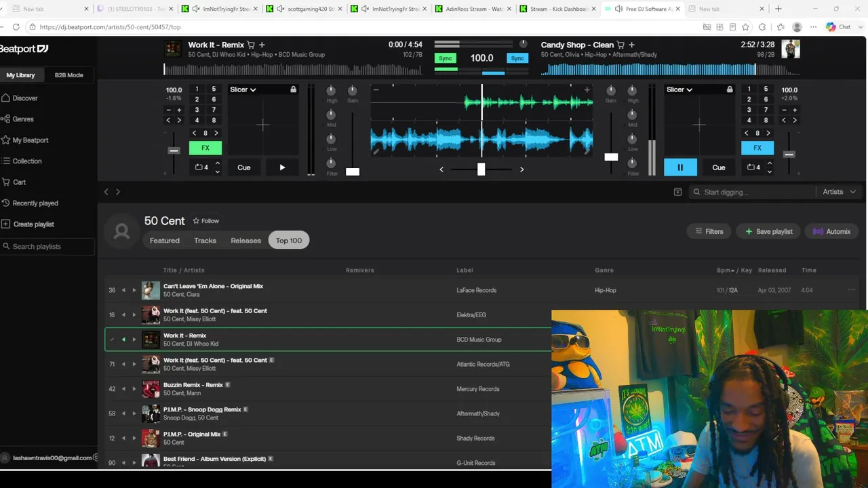Screen dimensions: 868x488
Task: Start Automix
Action: coord(832,231)
